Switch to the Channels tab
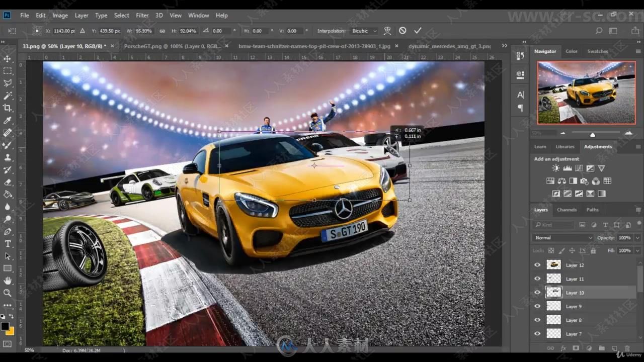Image resolution: width=644 pixels, height=362 pixels. tap(567, 210)
